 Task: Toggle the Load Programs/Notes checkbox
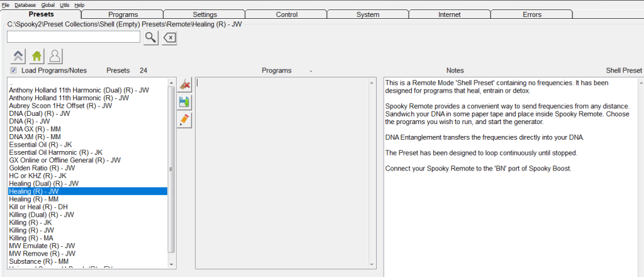click(14, 71)
